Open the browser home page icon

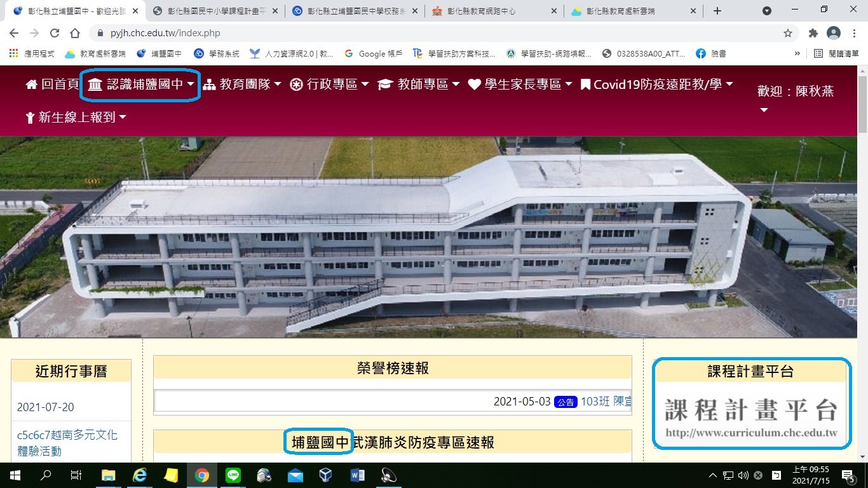pyautogui.click(x=75, y=33)
